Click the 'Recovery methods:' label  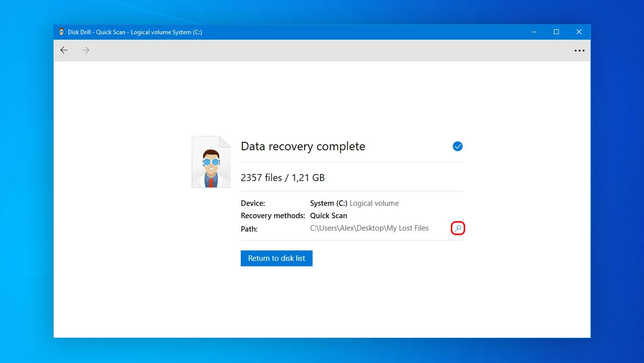point(273,216)
